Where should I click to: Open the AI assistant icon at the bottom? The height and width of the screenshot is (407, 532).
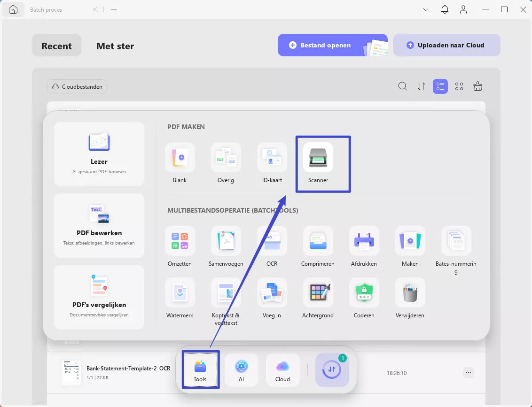pos(241,370)
